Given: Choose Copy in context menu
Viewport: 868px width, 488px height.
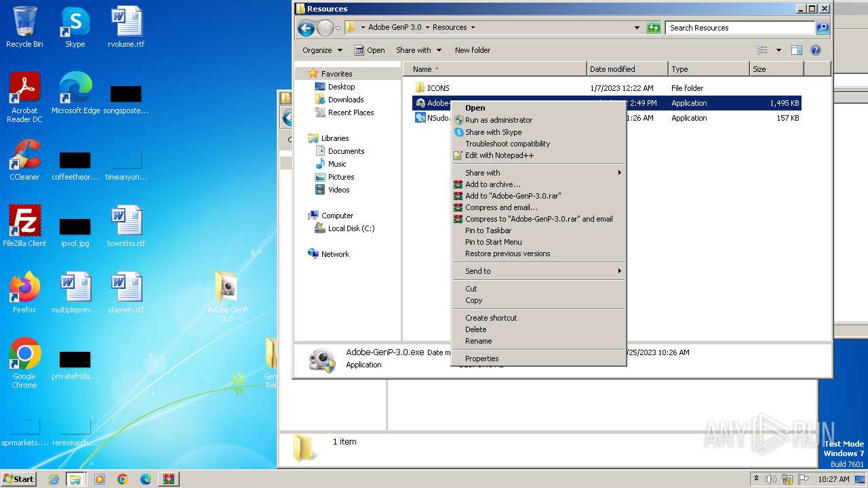Looking at the screenshot, I should tap(538, 300).
